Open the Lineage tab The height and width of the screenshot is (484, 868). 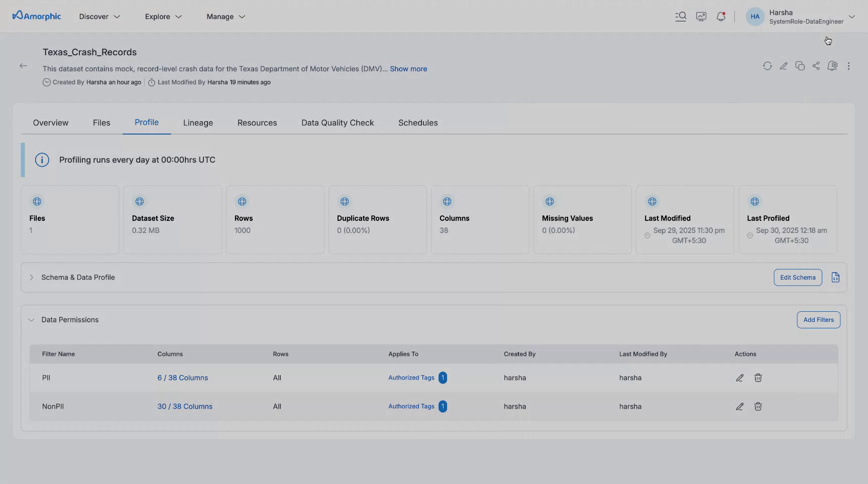click(x=198, y=123)
